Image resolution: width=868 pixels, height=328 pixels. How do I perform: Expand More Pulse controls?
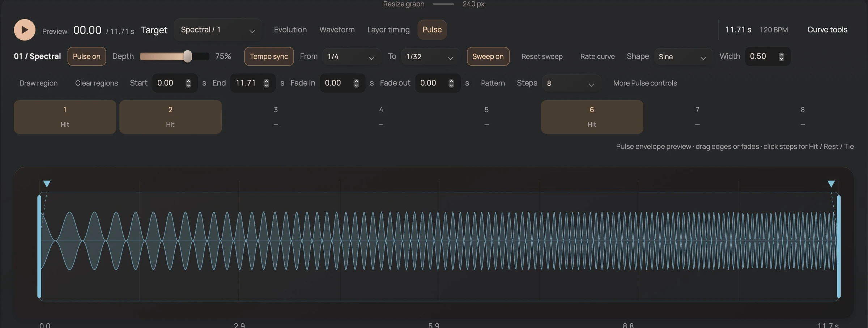coord(645,83)
